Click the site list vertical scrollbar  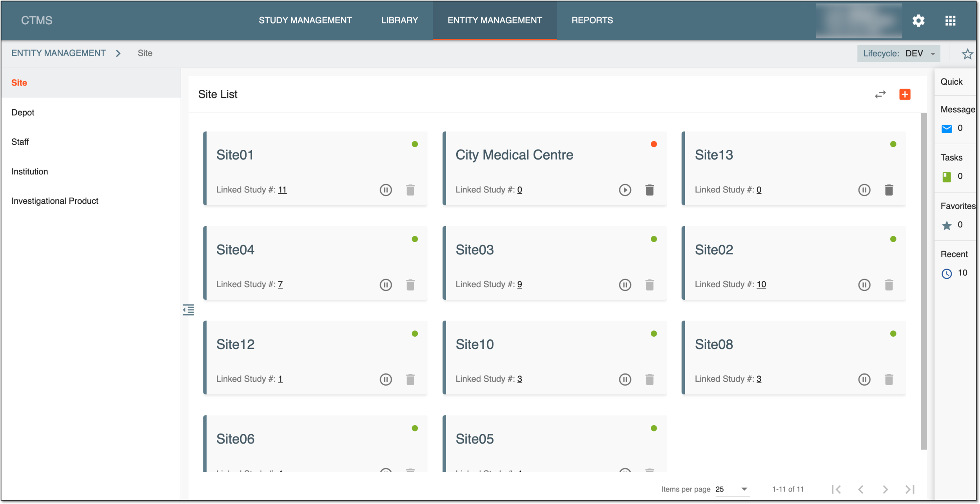(924, 281)
